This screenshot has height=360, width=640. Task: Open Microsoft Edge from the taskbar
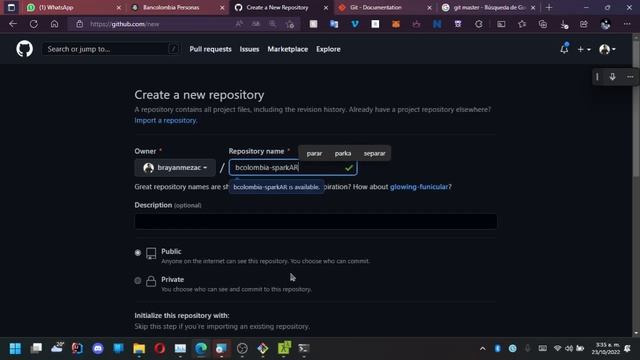click(201, 348)
